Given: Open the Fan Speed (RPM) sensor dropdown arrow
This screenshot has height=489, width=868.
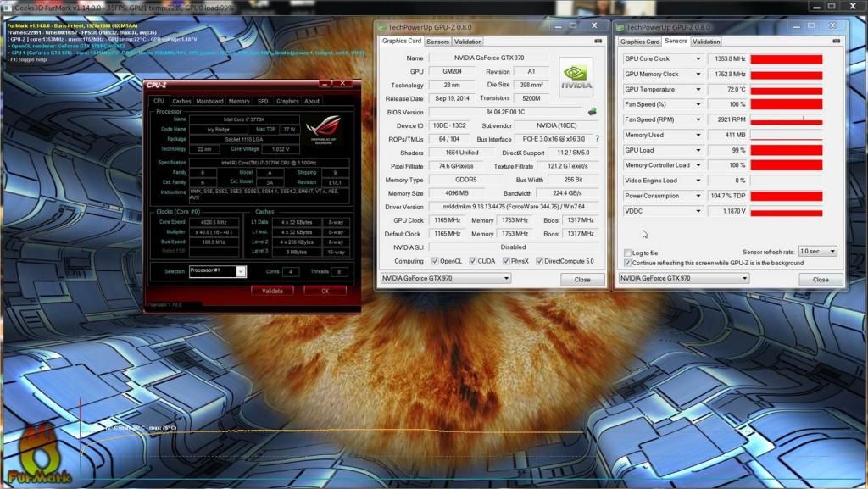Looking at the screenshot, I should pos(698,119).
